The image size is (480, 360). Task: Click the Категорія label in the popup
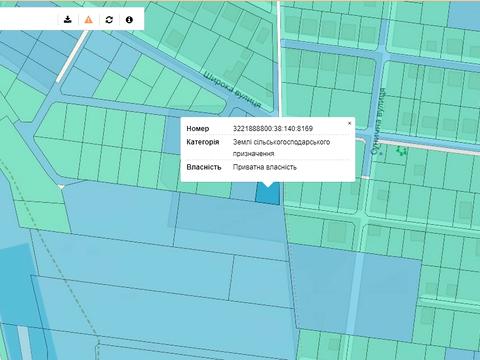pos(203,142)
